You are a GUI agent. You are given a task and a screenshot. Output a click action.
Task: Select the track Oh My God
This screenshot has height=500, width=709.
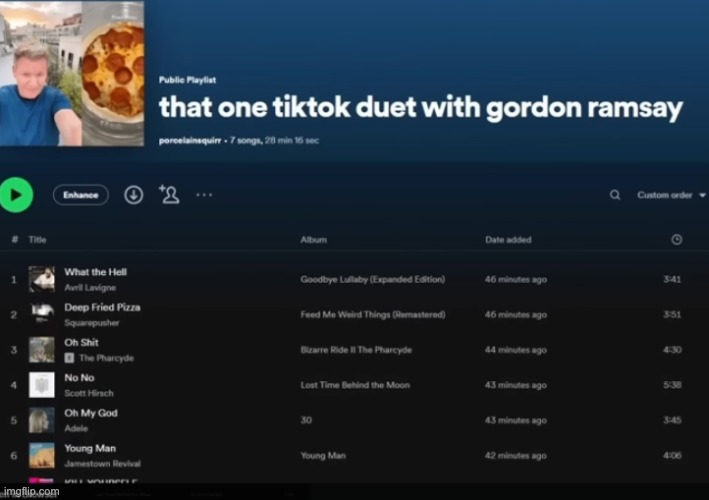tap(91, 413)
